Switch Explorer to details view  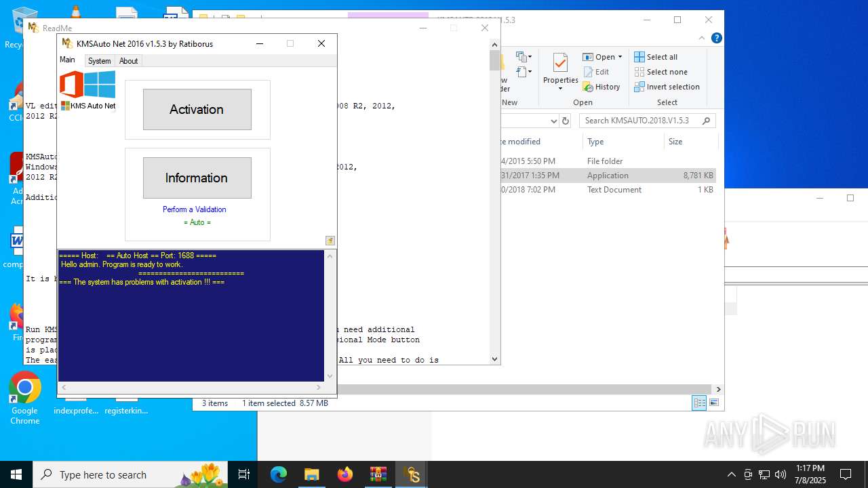click(x=699, y=403)
